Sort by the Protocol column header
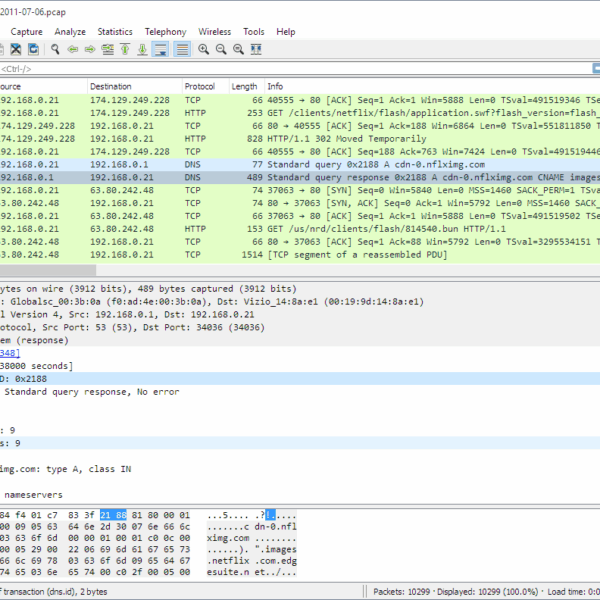 pos(205,86)
